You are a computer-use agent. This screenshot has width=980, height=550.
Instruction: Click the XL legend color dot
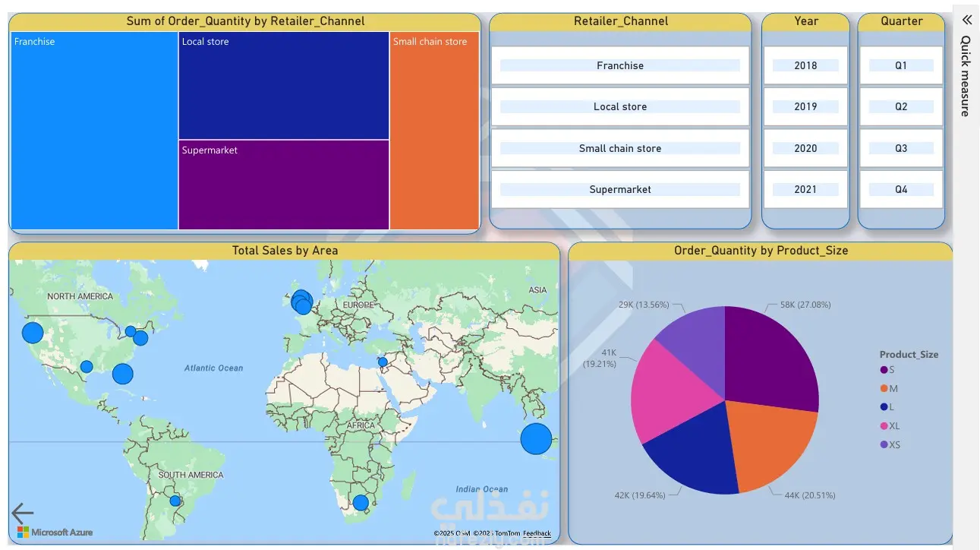pyautogui.click(x=884, y=426)
